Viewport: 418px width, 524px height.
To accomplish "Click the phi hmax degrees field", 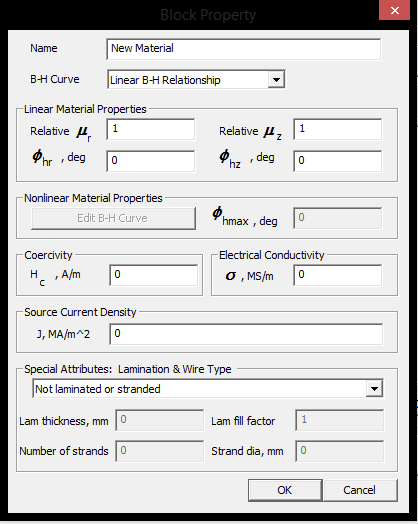I will tap(337, 218).
